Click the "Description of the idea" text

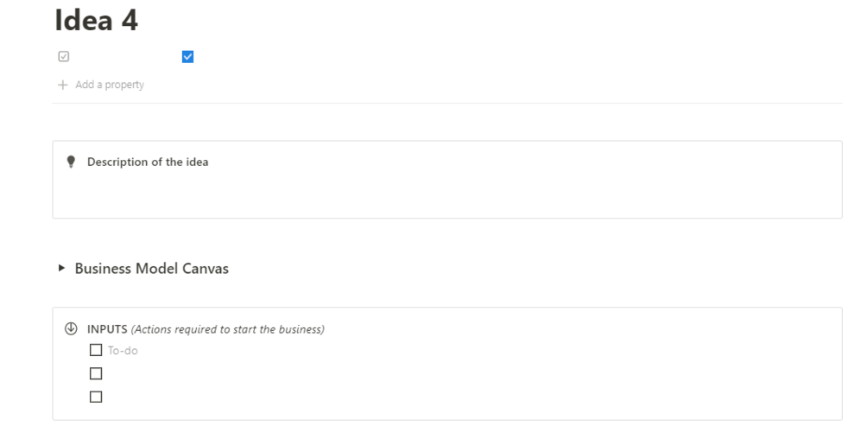click(148, 162)
